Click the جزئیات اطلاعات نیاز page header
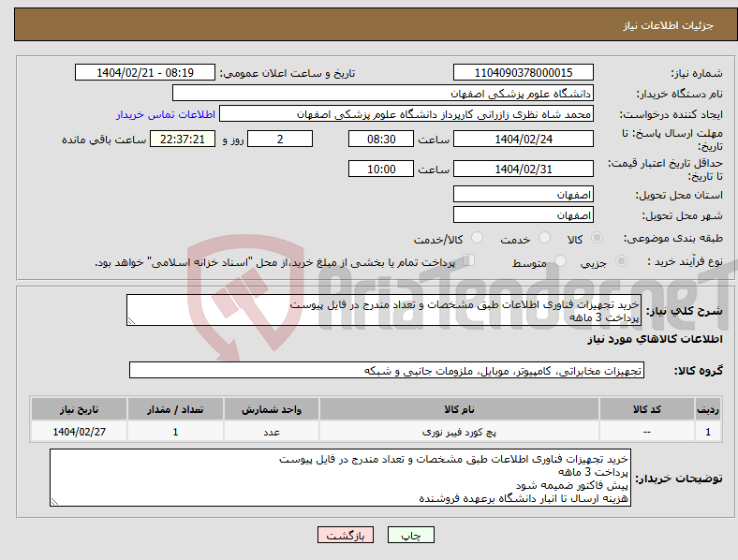This screenshot has height=560, width=738. click(669, 25)
